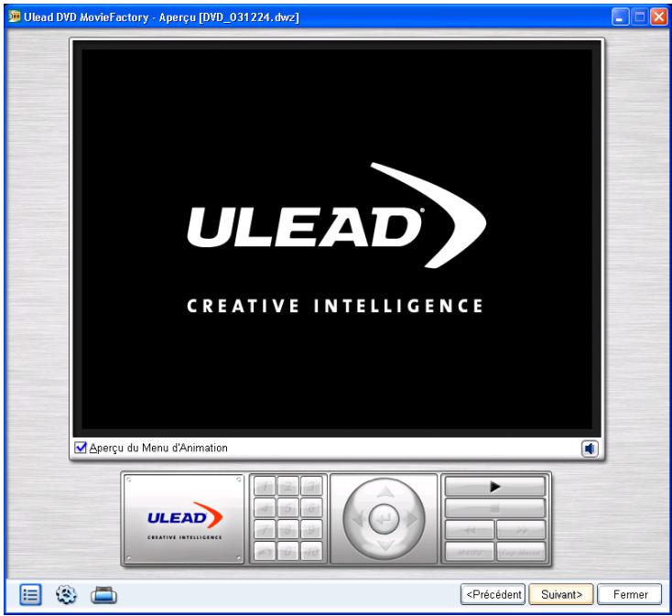672x616 pixels.
Task: Tap keypad back-arrow button left of 0
Action: click(265, 551)
